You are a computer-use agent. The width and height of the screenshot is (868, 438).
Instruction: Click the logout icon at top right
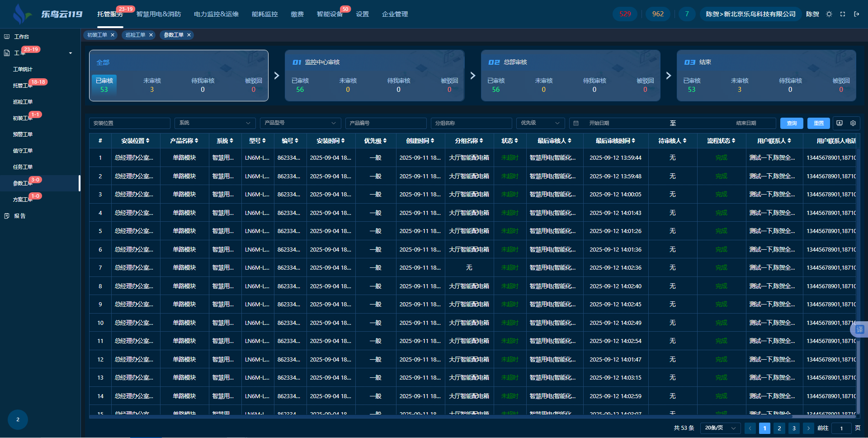[857, 14]
